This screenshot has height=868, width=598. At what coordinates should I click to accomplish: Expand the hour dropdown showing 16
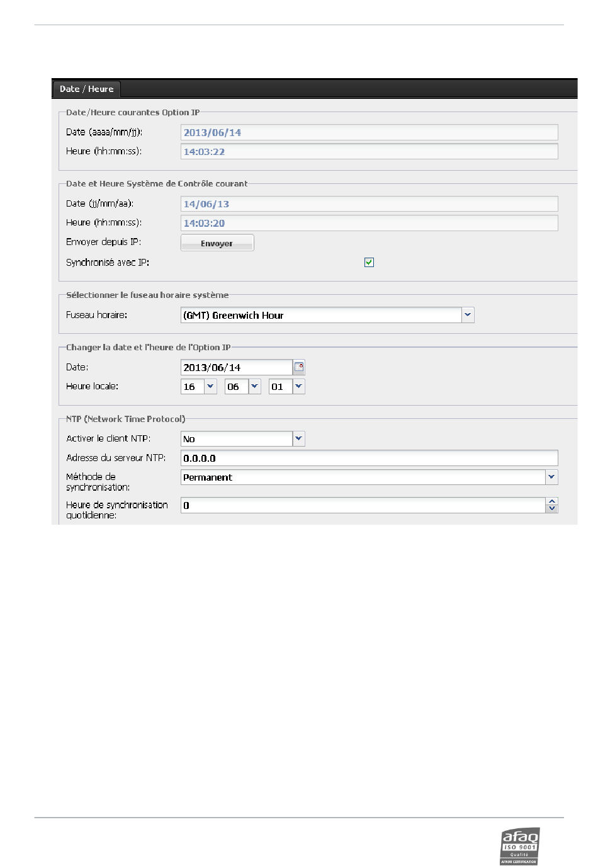[x=210, y=387]
